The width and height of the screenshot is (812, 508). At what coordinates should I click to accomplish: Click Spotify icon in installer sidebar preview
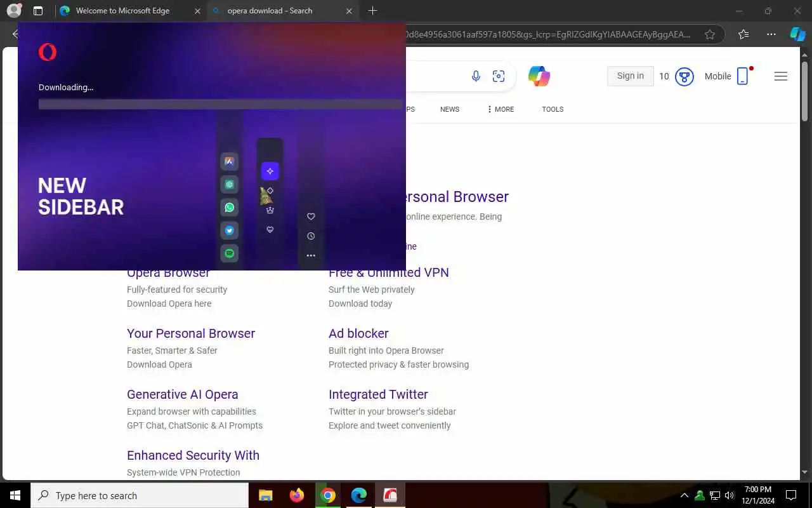click(x=230, y=253)
